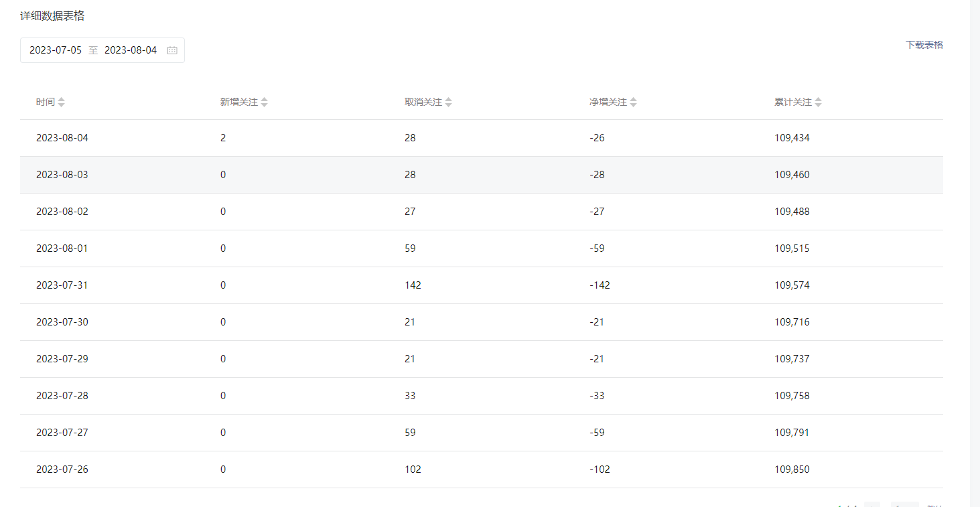Click the highlighted 2023-08-03 row date
The height and width of the screenshot is (507, 980).
62,175
